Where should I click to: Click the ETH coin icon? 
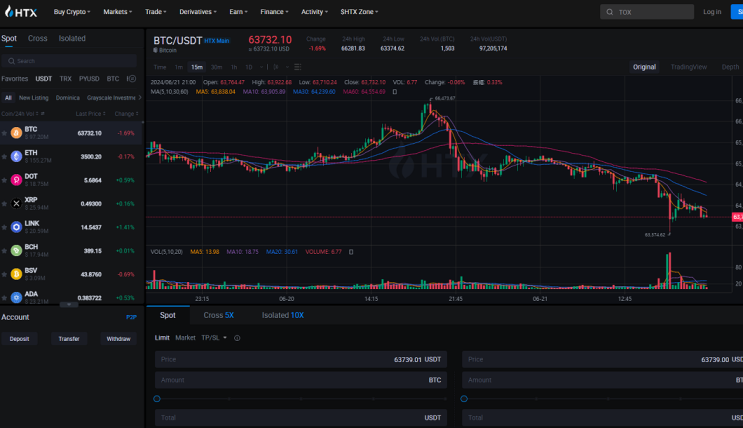(x=16, y=156)
